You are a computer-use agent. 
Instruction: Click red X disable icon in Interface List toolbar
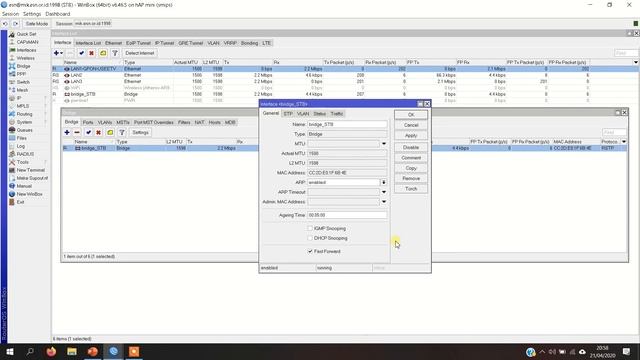(x=91, y=53)
